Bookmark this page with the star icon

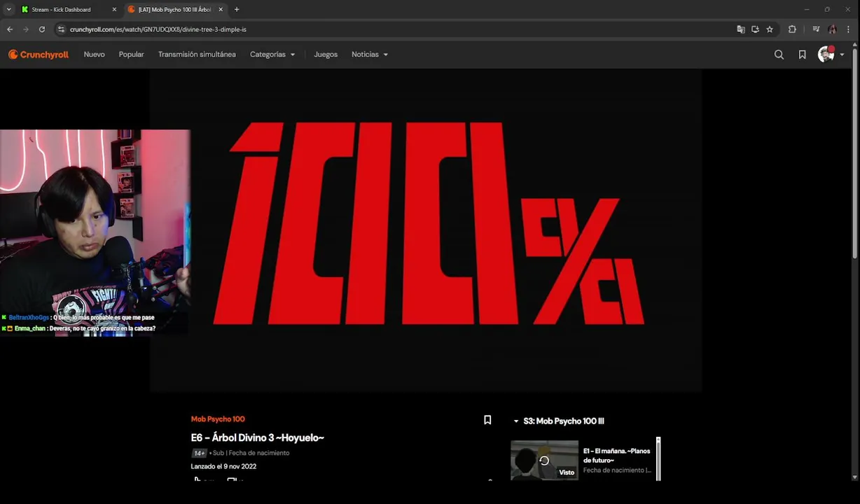coord(770,29)
